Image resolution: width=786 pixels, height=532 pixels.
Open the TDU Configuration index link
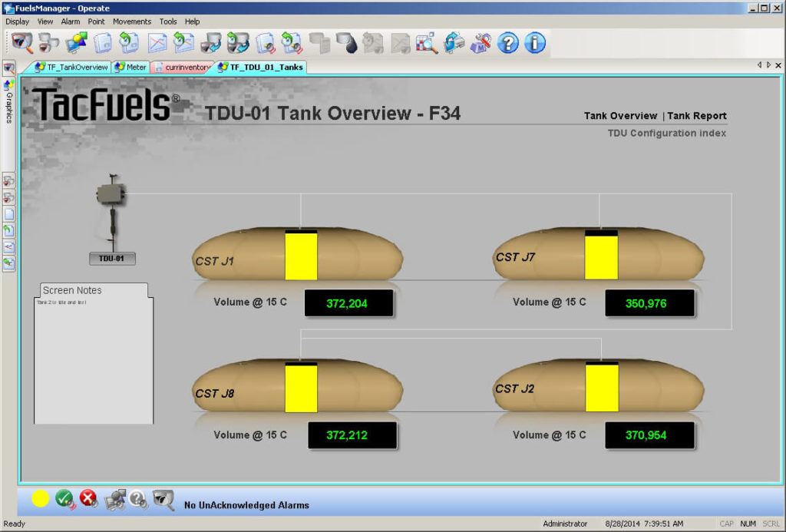(667, 133)
